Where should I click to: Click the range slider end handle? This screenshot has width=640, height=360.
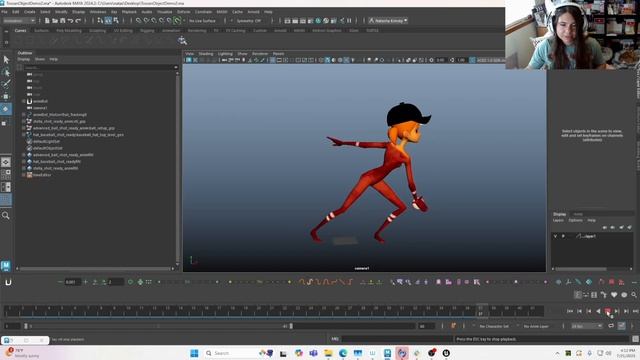[x=291, y=326]
